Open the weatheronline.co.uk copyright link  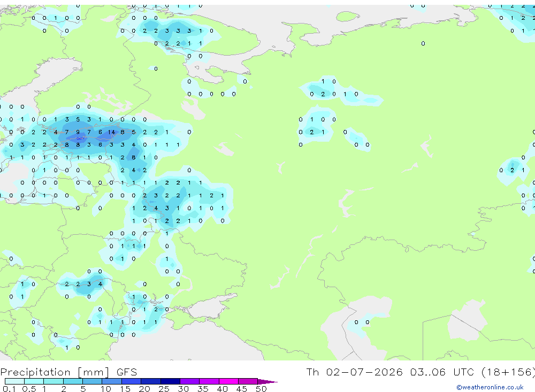tap(490, 387)
